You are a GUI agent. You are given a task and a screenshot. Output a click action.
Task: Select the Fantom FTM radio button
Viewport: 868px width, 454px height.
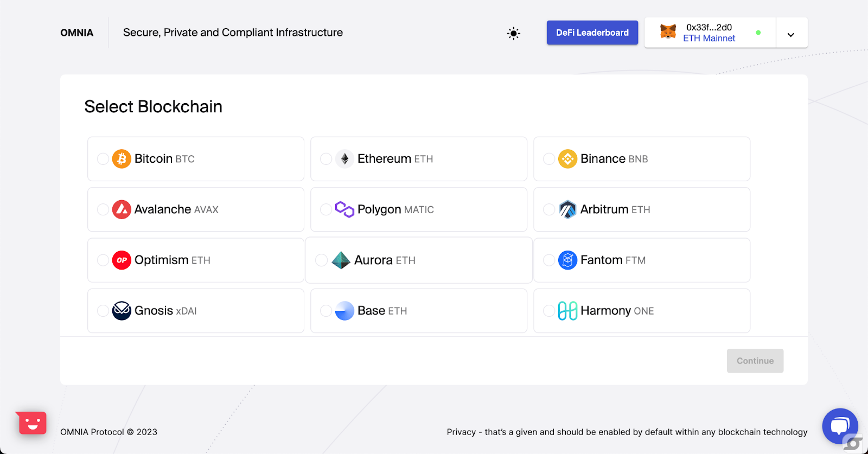pyautogui.click(x=549, y=260)
